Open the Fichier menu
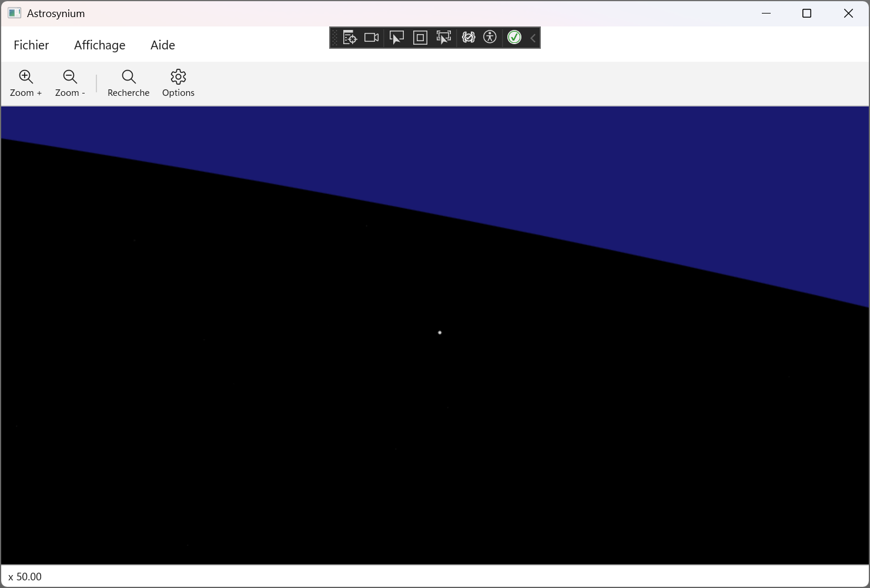Viewport: 870px width, 588px height. pos(31,45)
